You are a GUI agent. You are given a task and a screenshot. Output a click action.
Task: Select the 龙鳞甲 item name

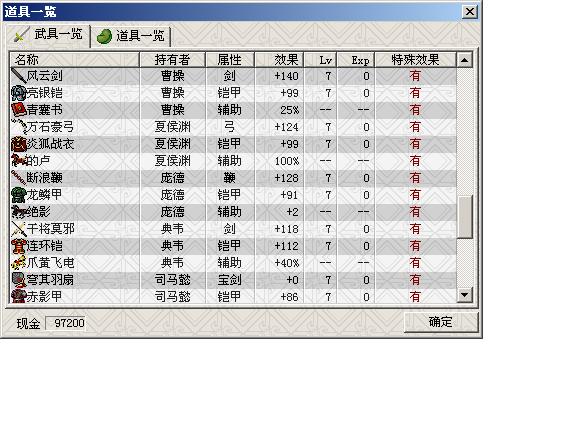[x=44, y=195]
